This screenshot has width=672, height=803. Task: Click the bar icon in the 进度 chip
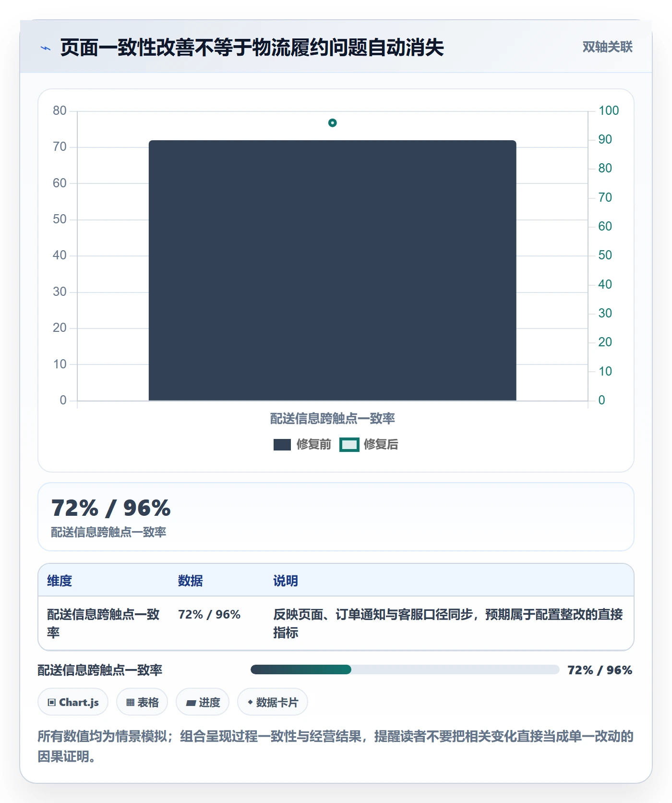[191, 703]
